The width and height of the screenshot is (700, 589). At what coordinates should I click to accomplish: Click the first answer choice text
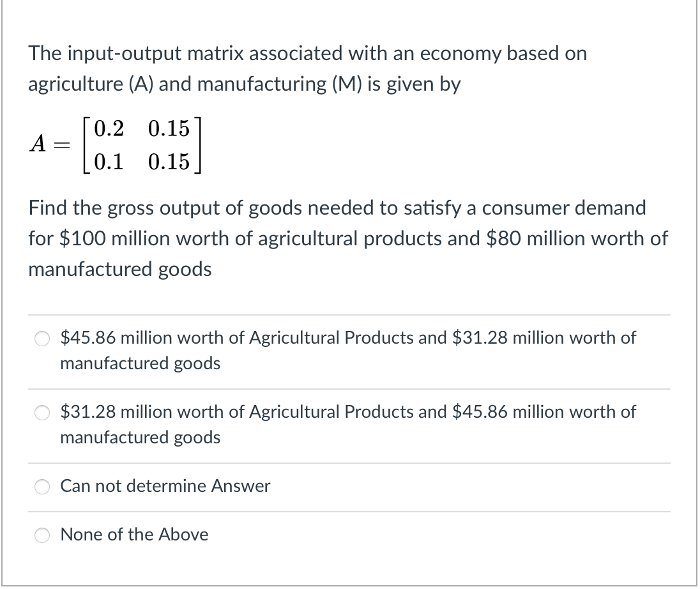pyautogui.click(x=348, y=339)
